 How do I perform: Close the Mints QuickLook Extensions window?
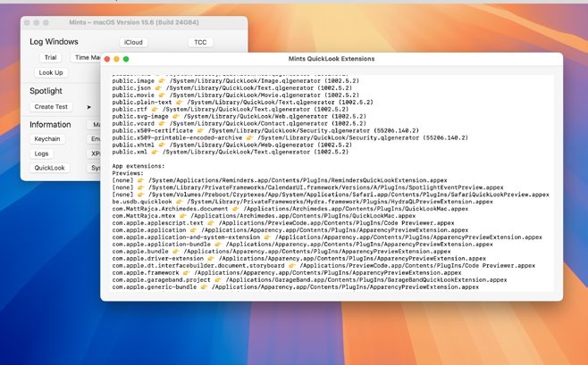coord(107,59)
